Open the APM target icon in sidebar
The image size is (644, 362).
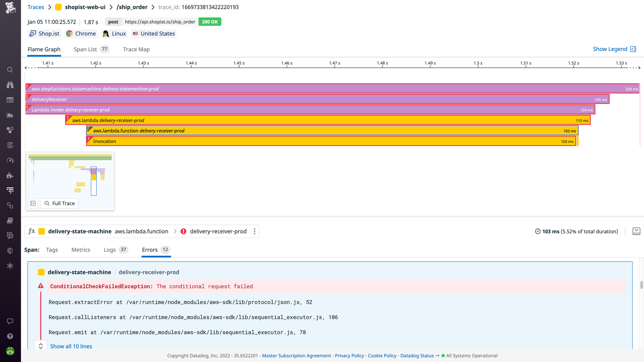coord(10,145)
